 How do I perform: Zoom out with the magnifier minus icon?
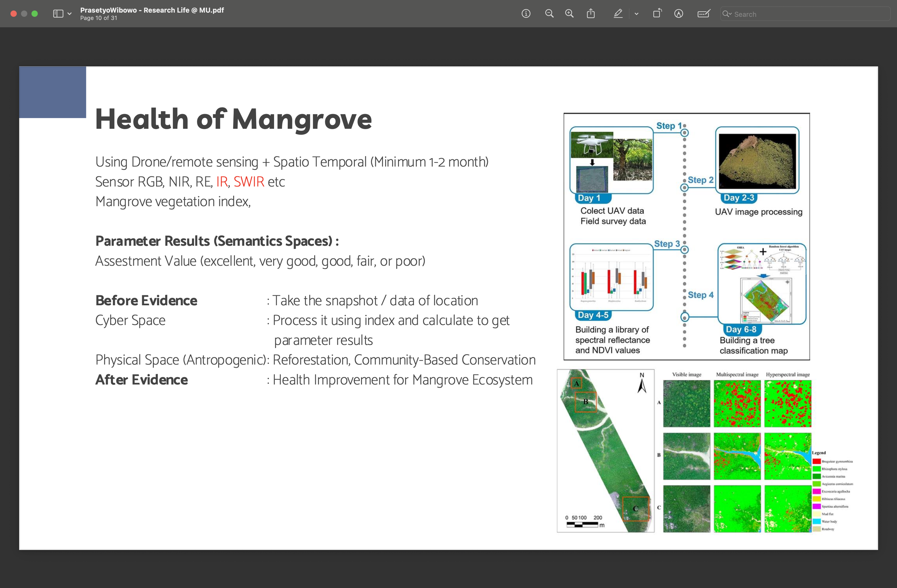pyautogui.click(x=549, y=14)
